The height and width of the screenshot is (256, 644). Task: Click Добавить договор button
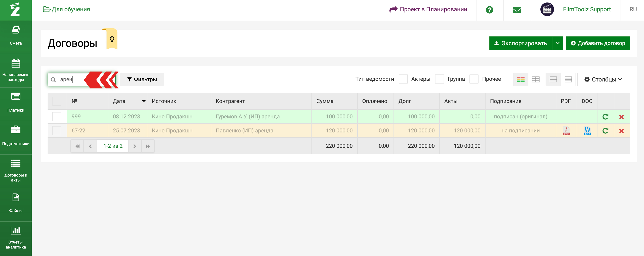pos(598,43)
